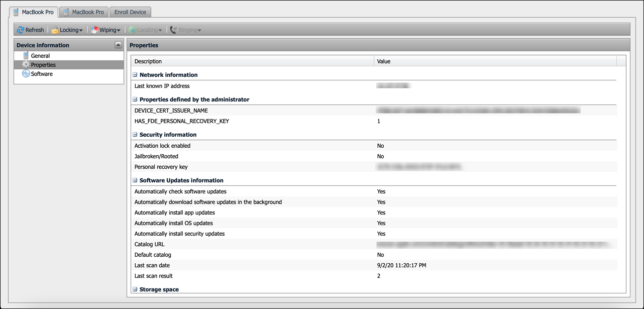Viewport: 644px width, 309px height.
Task: Collapse the Device information panel
Action: tap(118, 45)
